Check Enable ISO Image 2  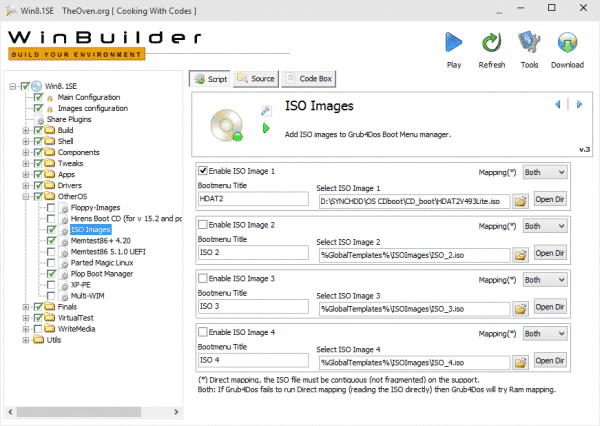(204, 225)
